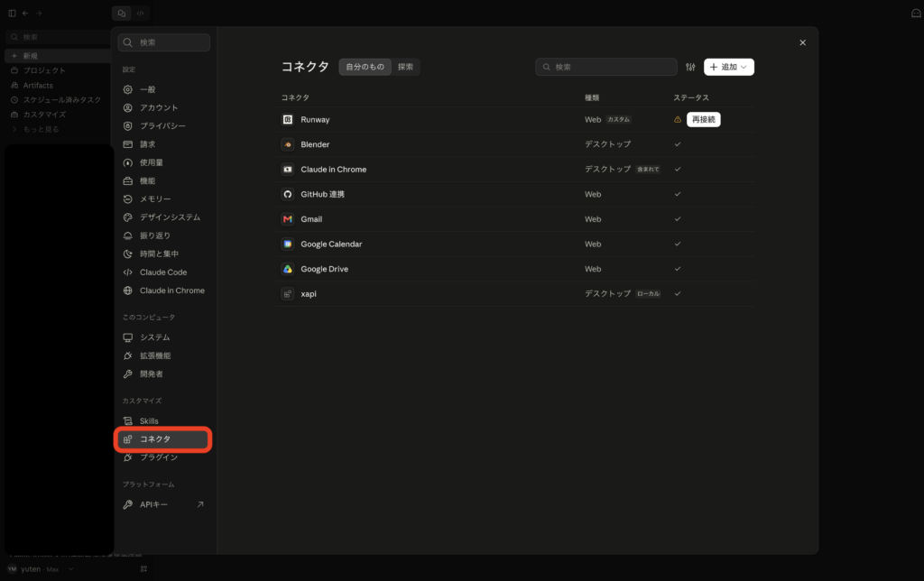Click the 含まれて tag on Claude in Chrome
This screenshot has height=581, width=924.
click(648, 169)
